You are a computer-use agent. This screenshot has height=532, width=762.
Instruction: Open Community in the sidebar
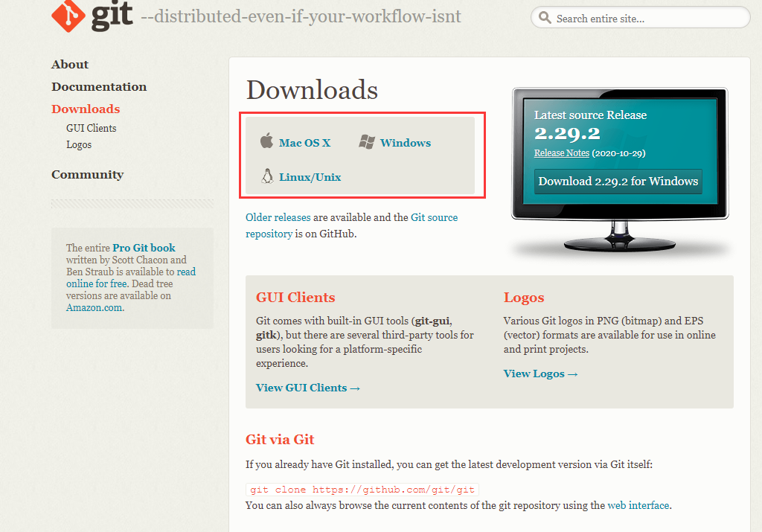coord(88,174)
